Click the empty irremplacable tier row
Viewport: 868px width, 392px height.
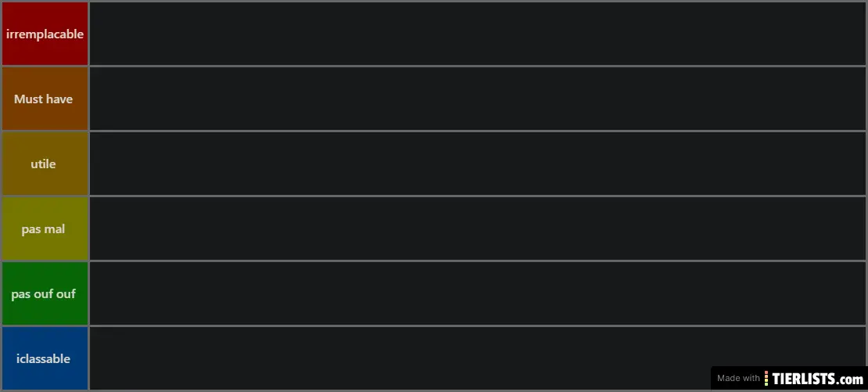pyautogui.click(x=477, y=34)
